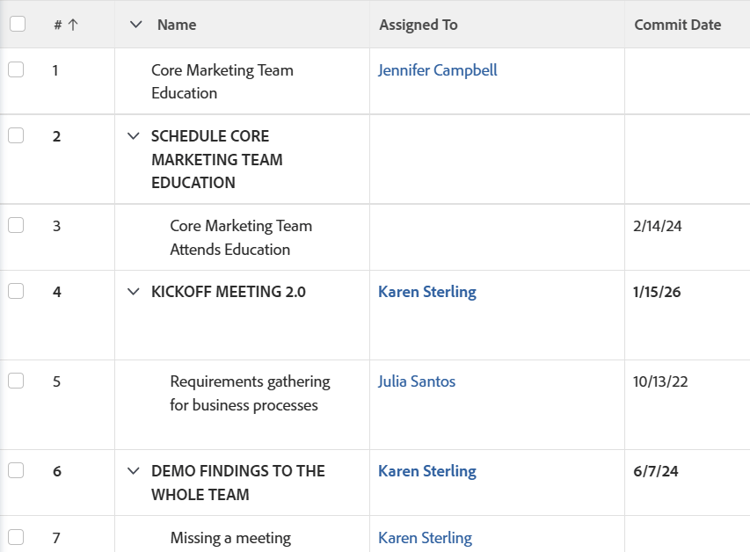This screenshot has width=750, height=552.
Task: Click Karen Sterling on Kickoff Meeting row
Action: pos(427,292)
